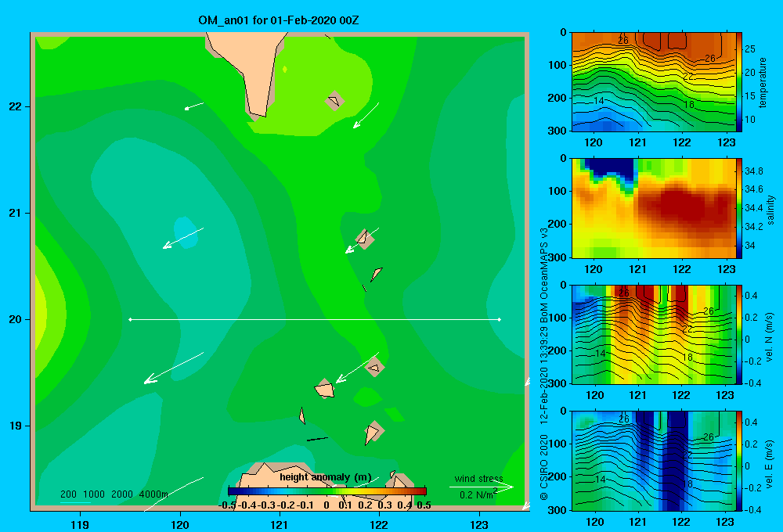Click the '0.5' height anomaly scale value
The image size is (783, 532).
(424, 505)
